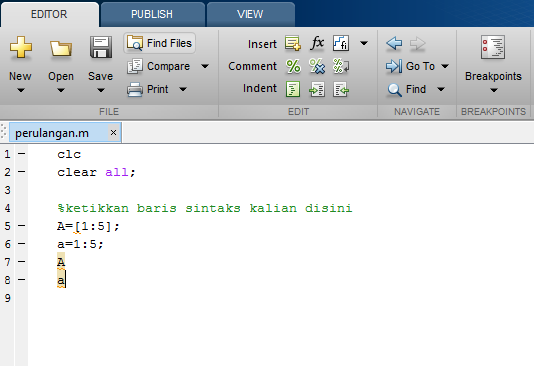Viewport: 534px width, 366px height.
Task: Open the Print dropdown arrow
Action: click(183, 89)
